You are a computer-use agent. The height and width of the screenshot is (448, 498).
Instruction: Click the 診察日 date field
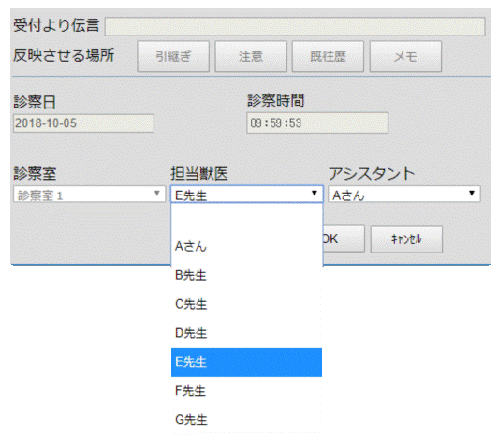[x=84, y=123]
